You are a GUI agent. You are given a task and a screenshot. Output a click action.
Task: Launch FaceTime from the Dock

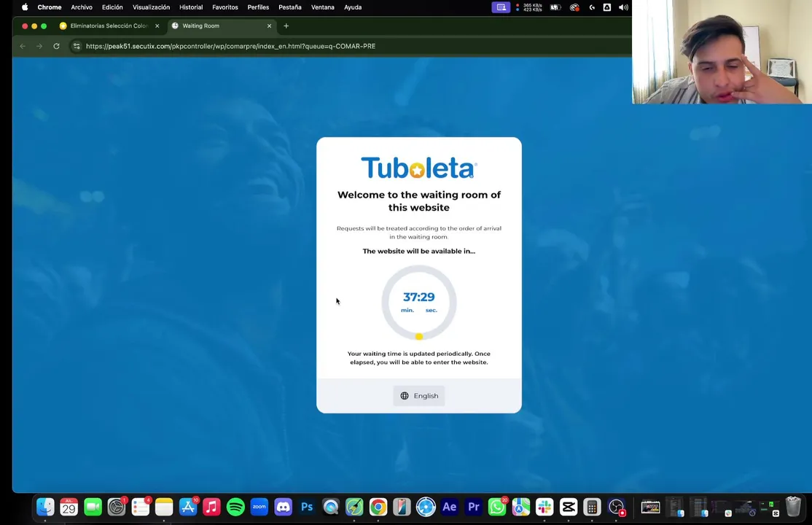93,507
